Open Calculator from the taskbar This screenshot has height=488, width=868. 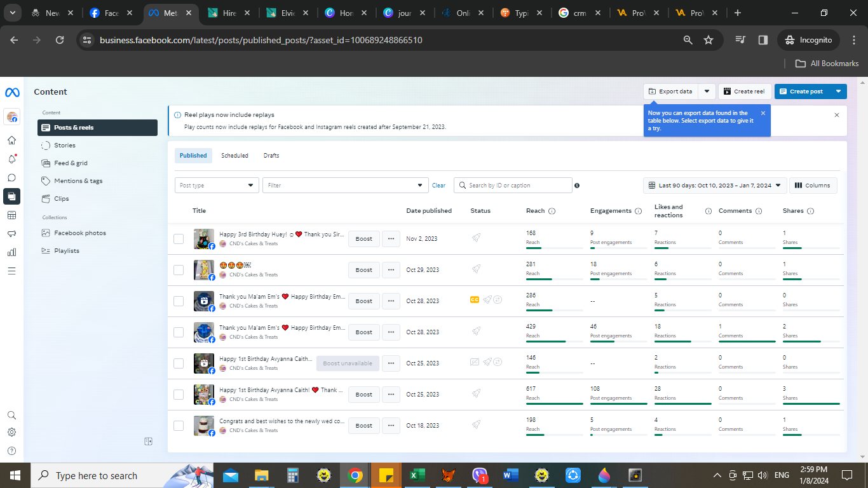point(293,475)
